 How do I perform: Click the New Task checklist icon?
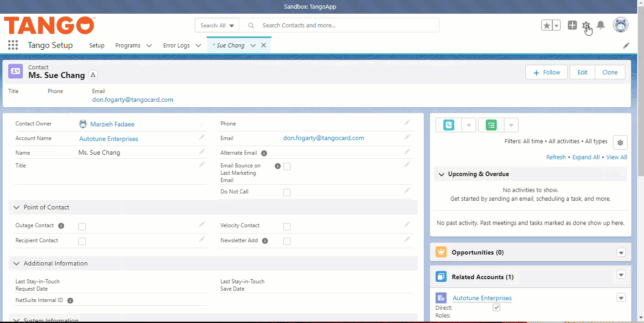coord(491,125)
